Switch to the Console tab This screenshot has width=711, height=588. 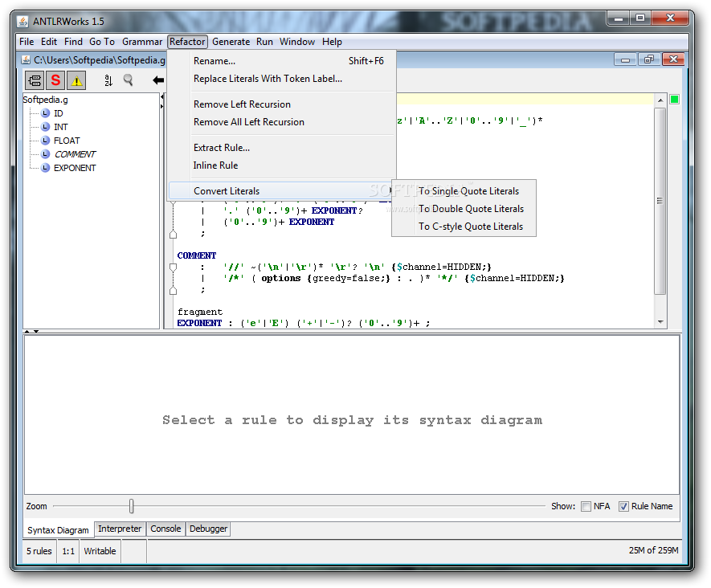(165, 529)
